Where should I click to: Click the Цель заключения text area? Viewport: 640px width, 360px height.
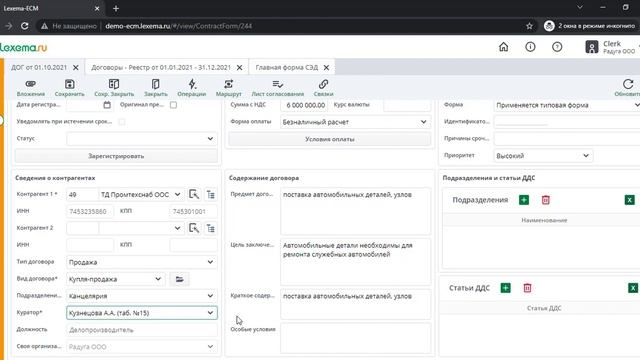[356, 262]
